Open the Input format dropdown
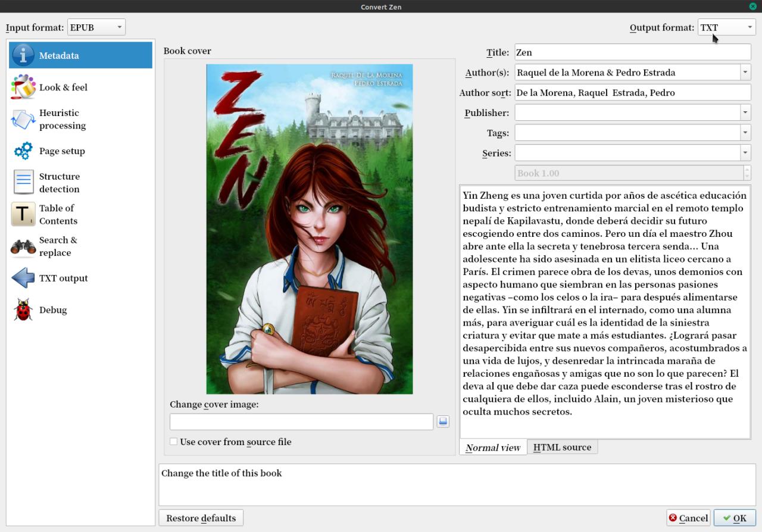762x532 pixels. pyautogui.click(x=96, y=27)
